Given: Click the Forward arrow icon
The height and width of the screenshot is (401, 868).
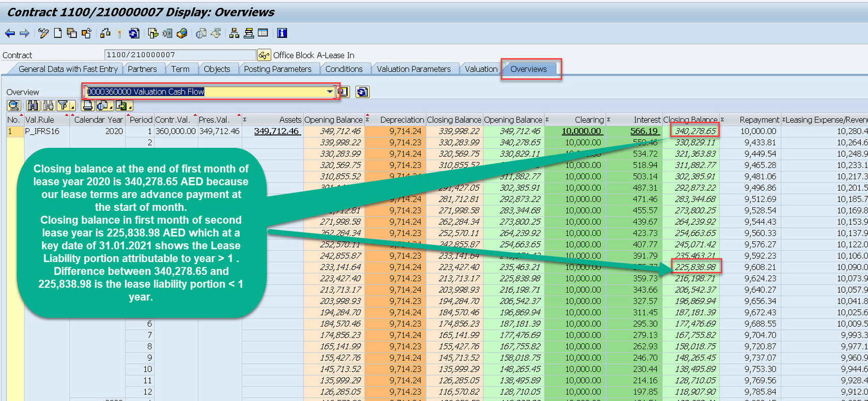Looking at the screenshot, I should tap(24, 34).
